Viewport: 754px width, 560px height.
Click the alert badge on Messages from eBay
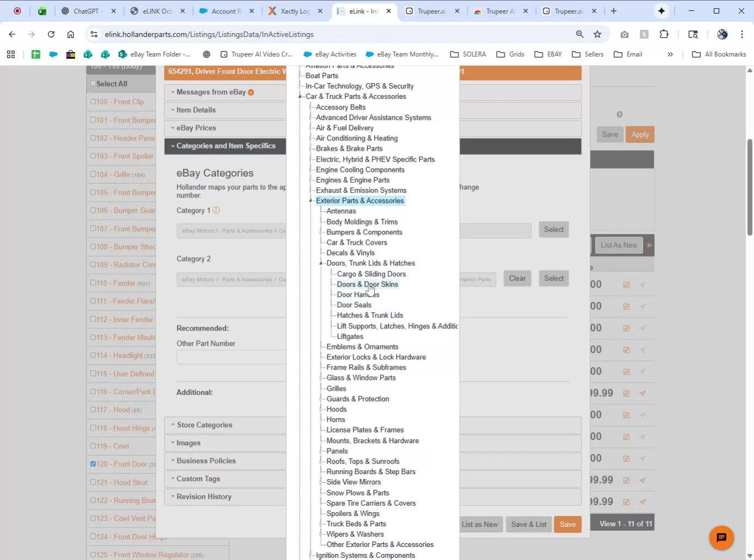pos(251,92)
